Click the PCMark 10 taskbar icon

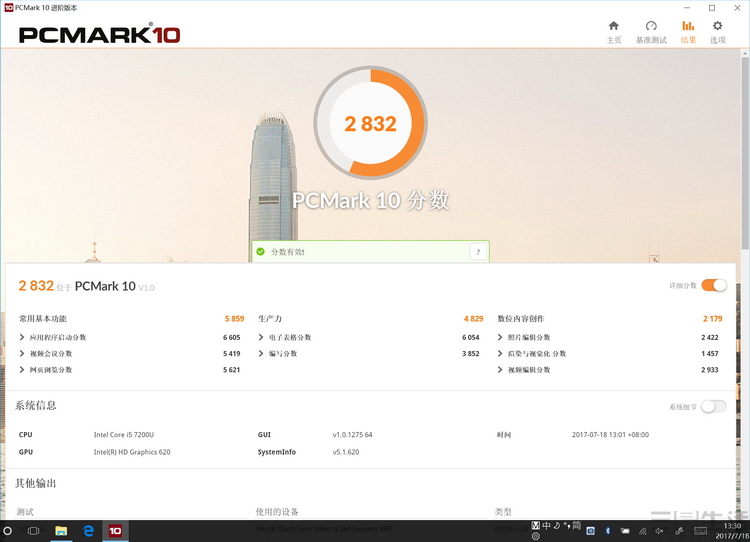pos(115,531)
